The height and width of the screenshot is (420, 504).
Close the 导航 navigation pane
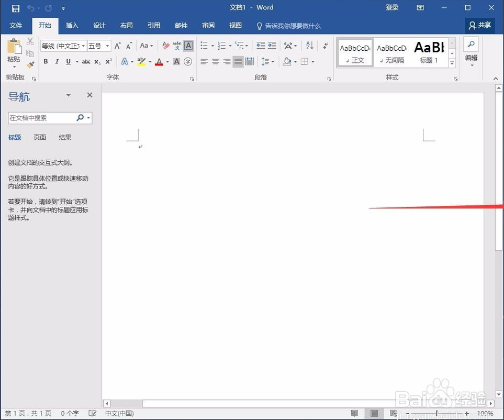pyautogui.click(x=89, y=95)
